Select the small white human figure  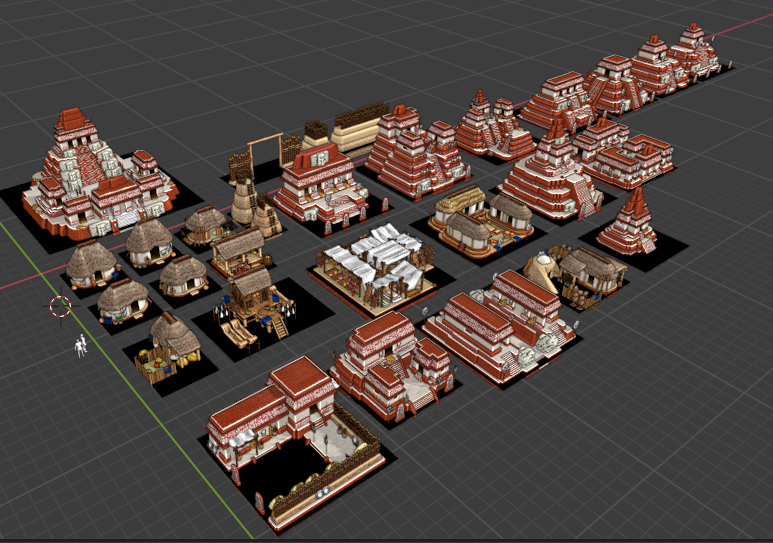pyautogui.click(x=80, y=346)
